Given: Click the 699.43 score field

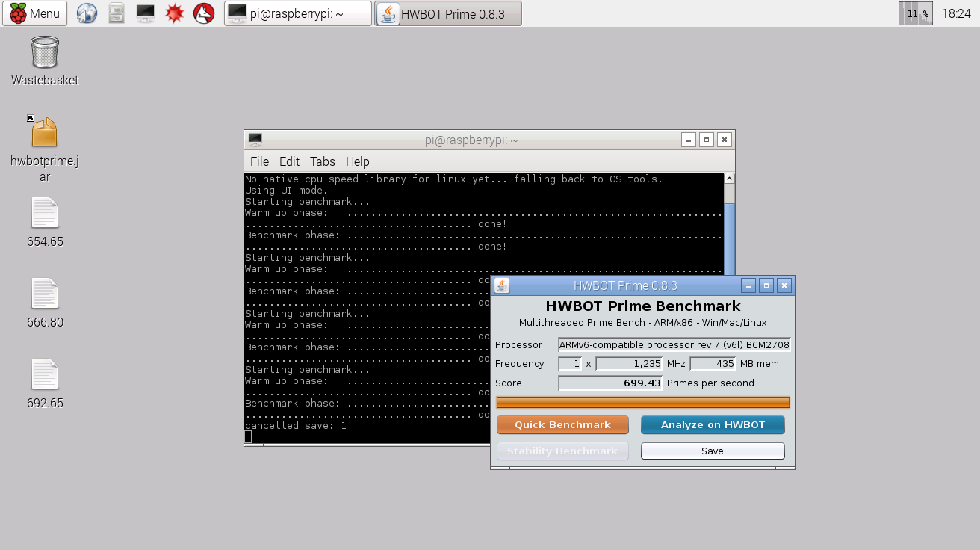Looking at the screenshot, I should click(x=610, y=383).
